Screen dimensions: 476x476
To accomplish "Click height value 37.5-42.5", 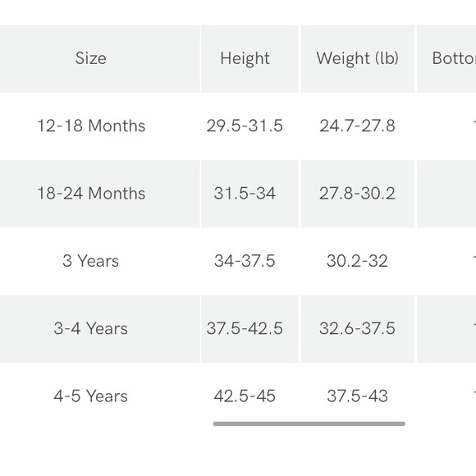I will coord(245,328).
